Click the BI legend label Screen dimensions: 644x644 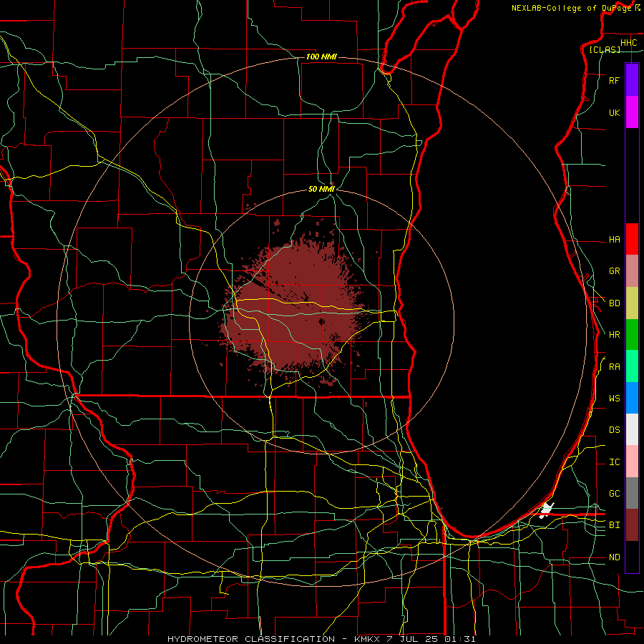tap(614, 525)
